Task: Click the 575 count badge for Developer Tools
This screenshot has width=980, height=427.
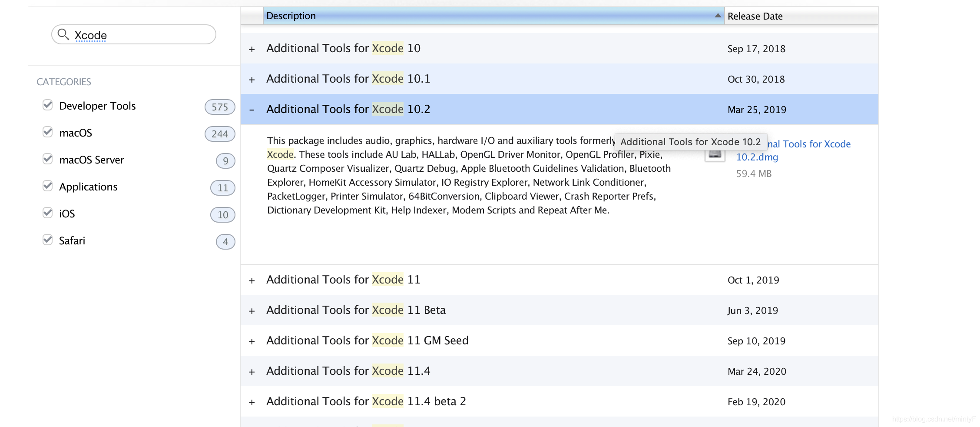Action: pos(220,107)
